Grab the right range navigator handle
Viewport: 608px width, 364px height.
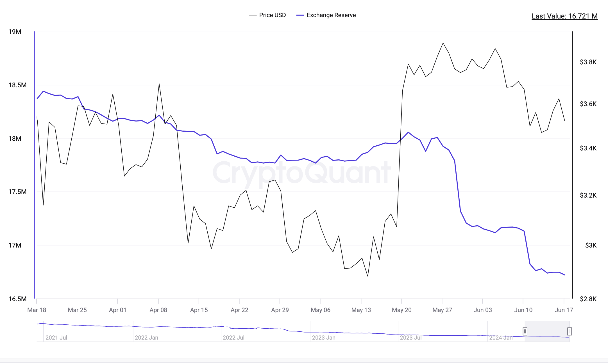pos(569,331)
